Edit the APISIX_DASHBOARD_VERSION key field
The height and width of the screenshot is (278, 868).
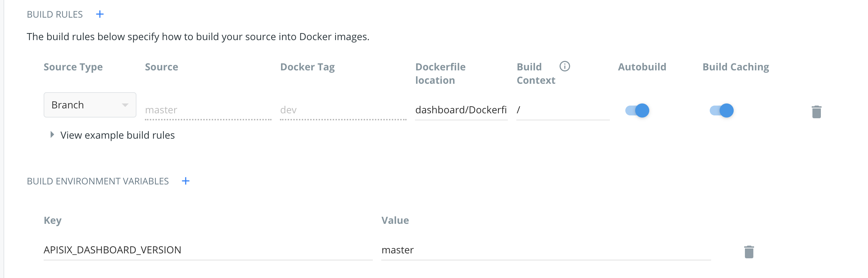click(208, 250)
